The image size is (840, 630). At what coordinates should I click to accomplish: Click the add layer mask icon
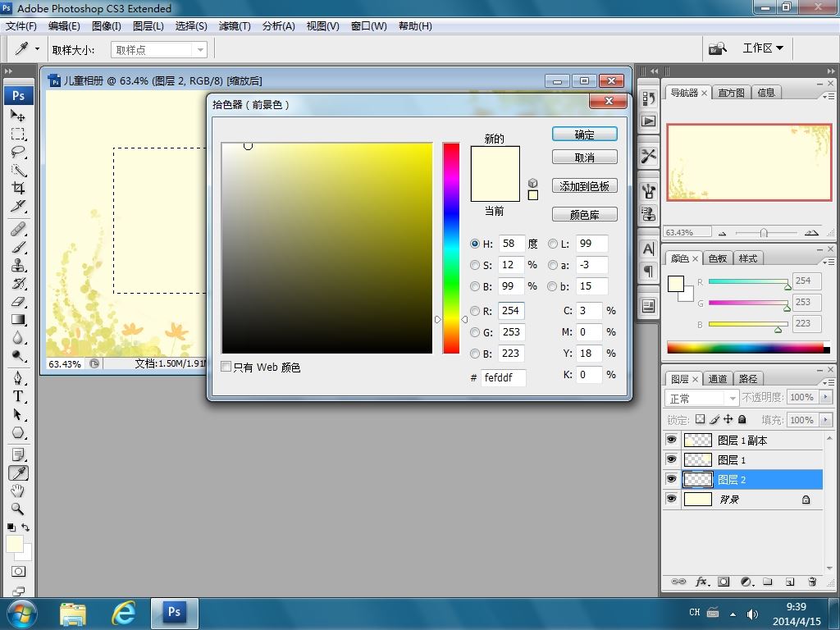tap(724, 582)
